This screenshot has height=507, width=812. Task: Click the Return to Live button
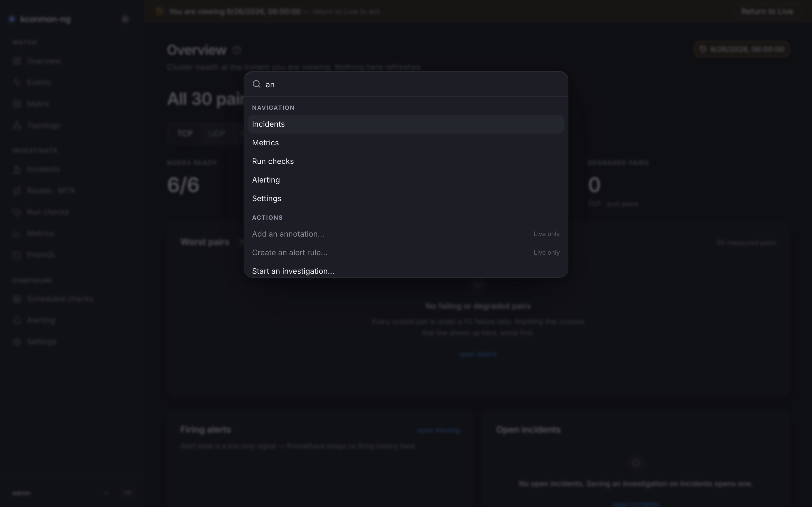[767, 11]
